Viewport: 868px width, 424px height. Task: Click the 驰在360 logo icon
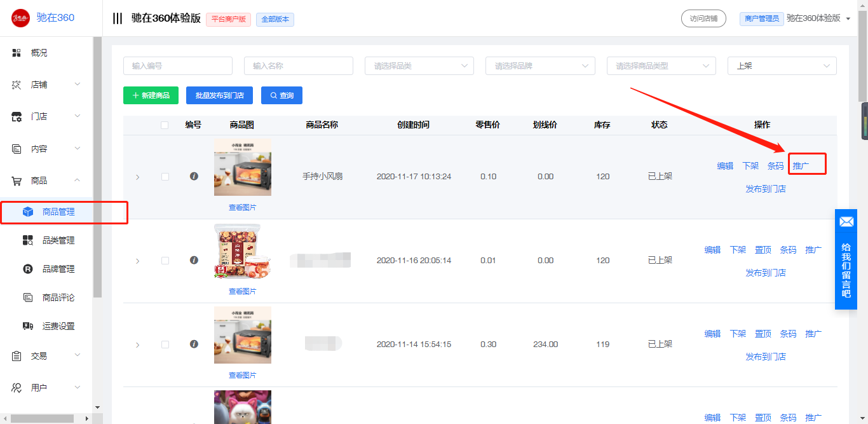click(x=20, y=18)
